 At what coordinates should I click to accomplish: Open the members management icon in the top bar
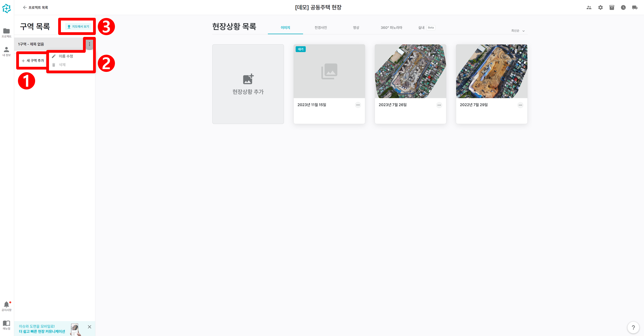point(589,7)
